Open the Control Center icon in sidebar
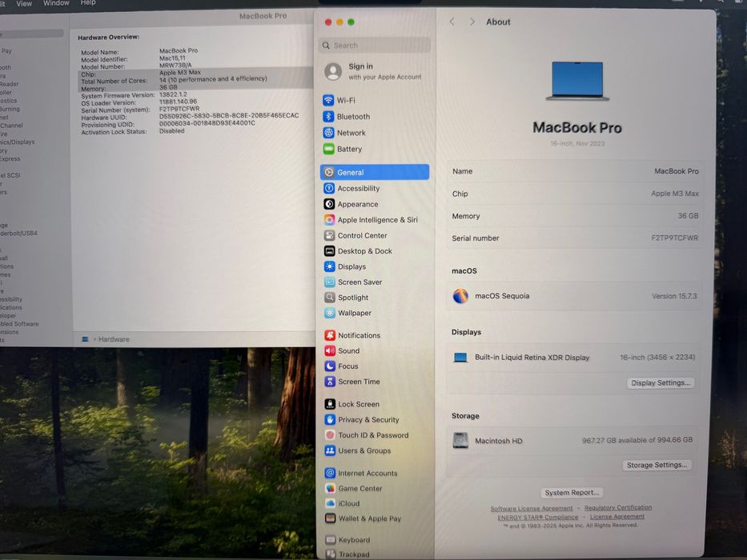 click(329, 235)
